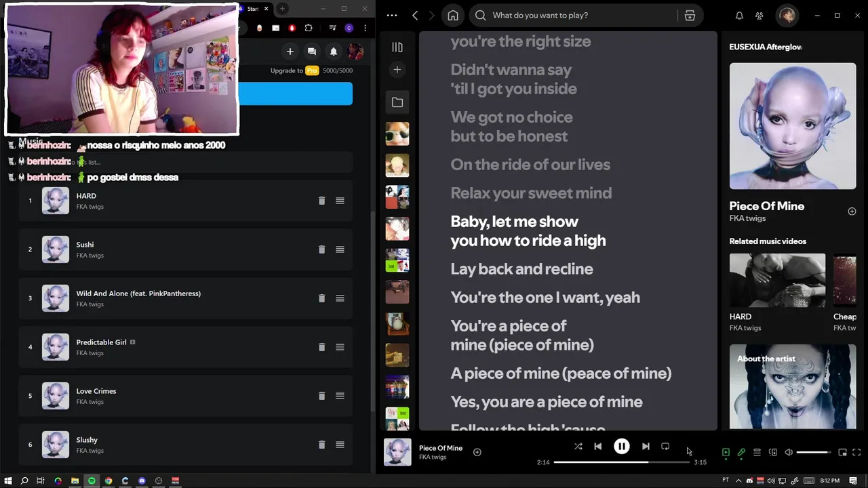Create a playlist with the sidebar plus

(397, 70)
